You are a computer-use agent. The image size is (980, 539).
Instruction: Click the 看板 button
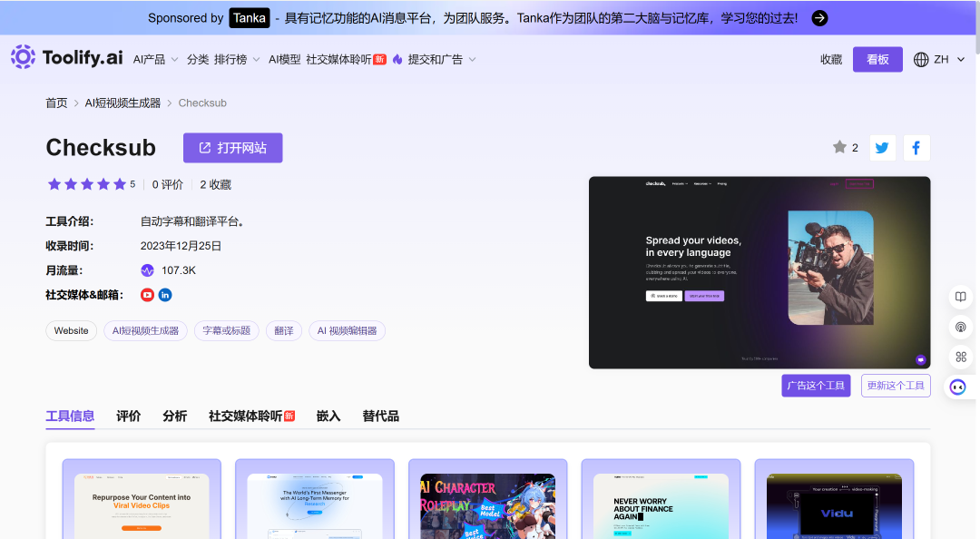(877, 59)
